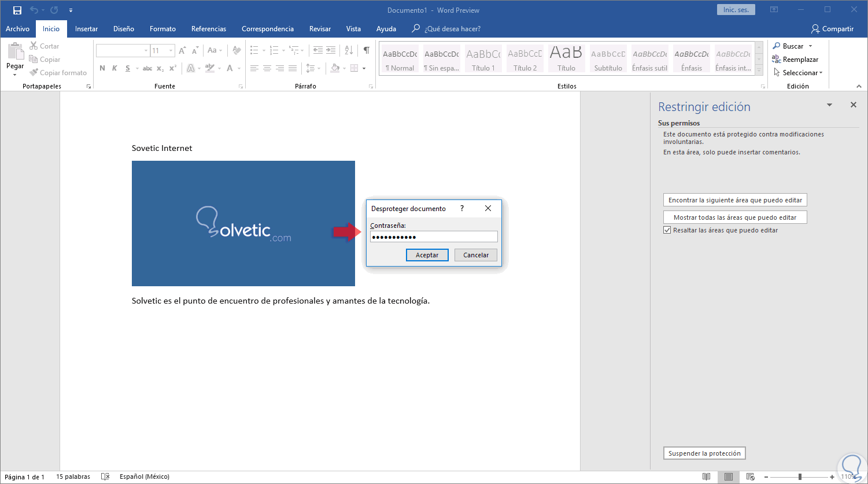Open the Insertar ribbon tab
This screenshot has height=484, width=868.
[x=86, y=29]
